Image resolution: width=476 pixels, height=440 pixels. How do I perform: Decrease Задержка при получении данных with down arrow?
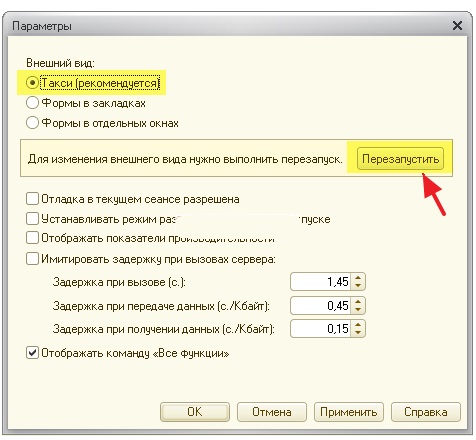pyautogui.click(x=358, y=333)
